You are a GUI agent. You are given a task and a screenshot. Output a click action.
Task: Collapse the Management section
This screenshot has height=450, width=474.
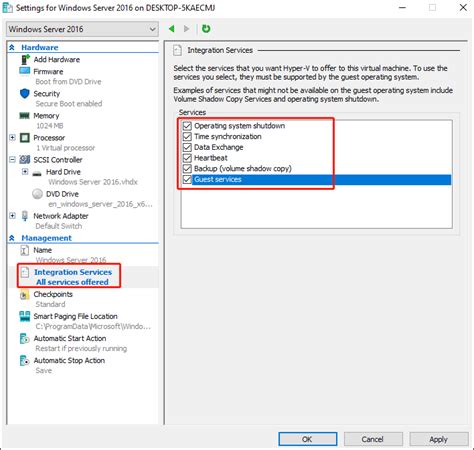pyautogui.click(x=12, y=238)
